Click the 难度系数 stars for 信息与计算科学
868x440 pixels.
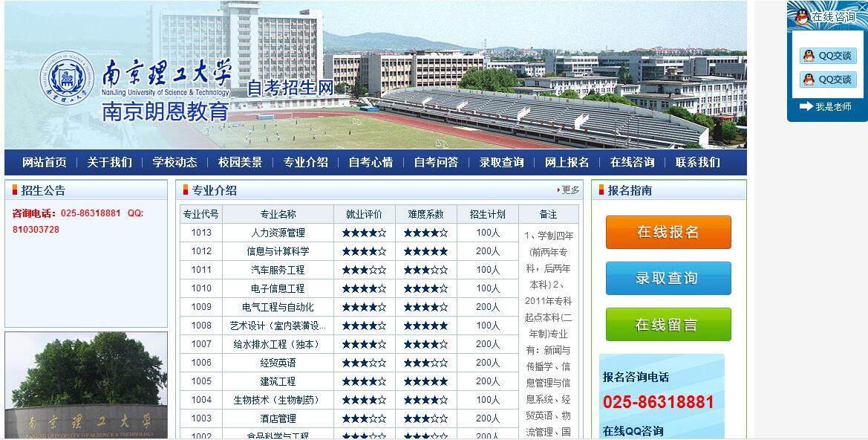coord(425,251)
